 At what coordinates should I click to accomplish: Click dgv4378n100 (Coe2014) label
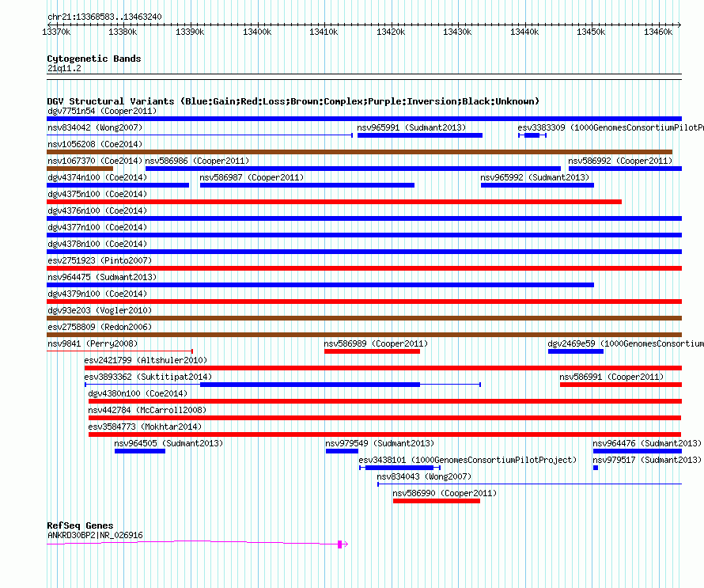pos(97,244)
